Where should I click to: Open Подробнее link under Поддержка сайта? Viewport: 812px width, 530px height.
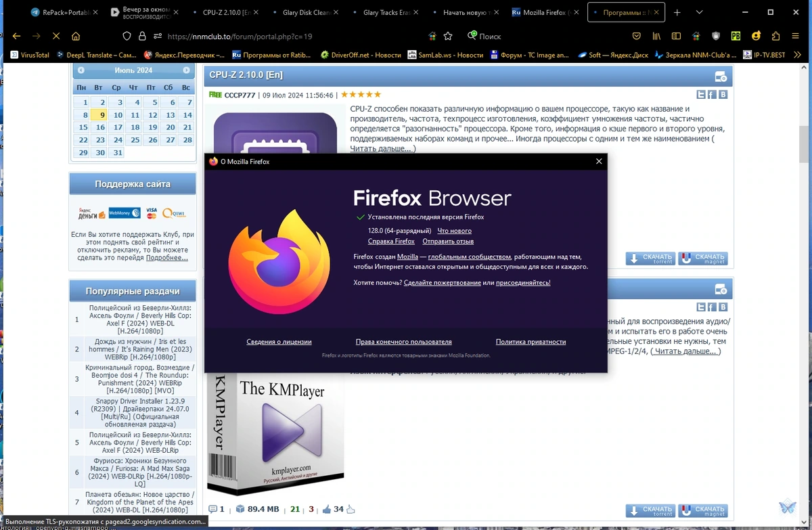click(x=166, y=258)
